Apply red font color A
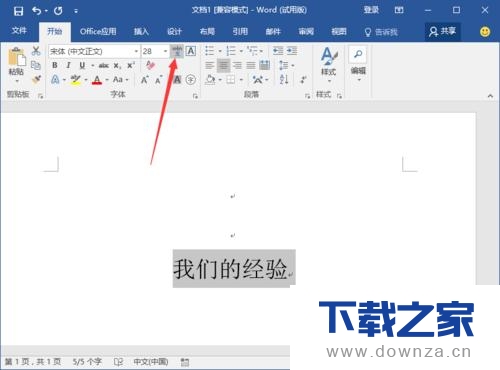The width and height of the screenshot is (500, 370). tap(97, 80)
